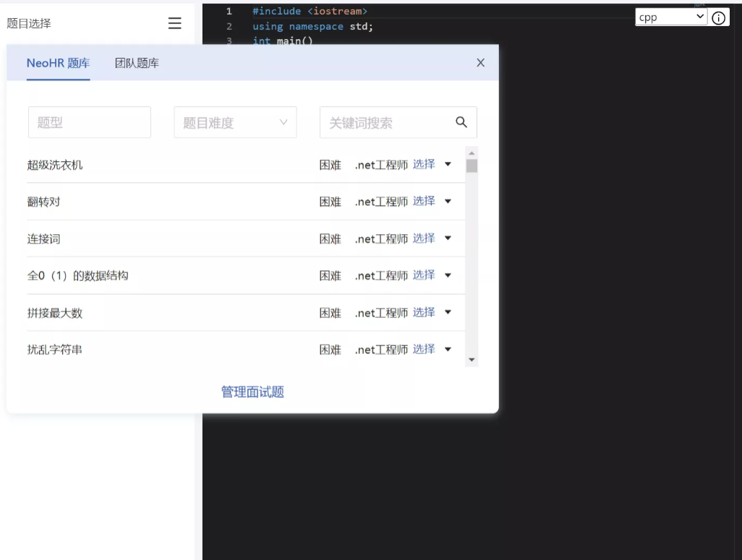Open the editor info icon
Screen dimensions: 742x560
click(718, 18)
